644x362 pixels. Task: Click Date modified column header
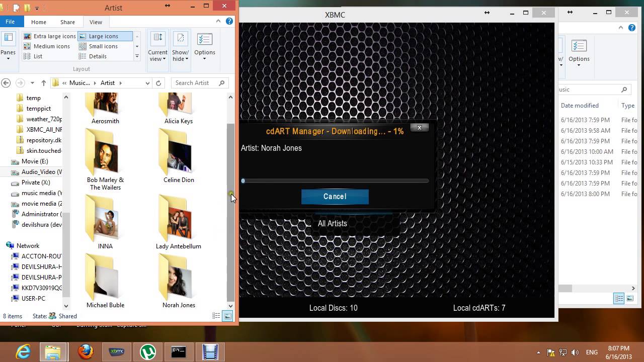pos(580,106)
